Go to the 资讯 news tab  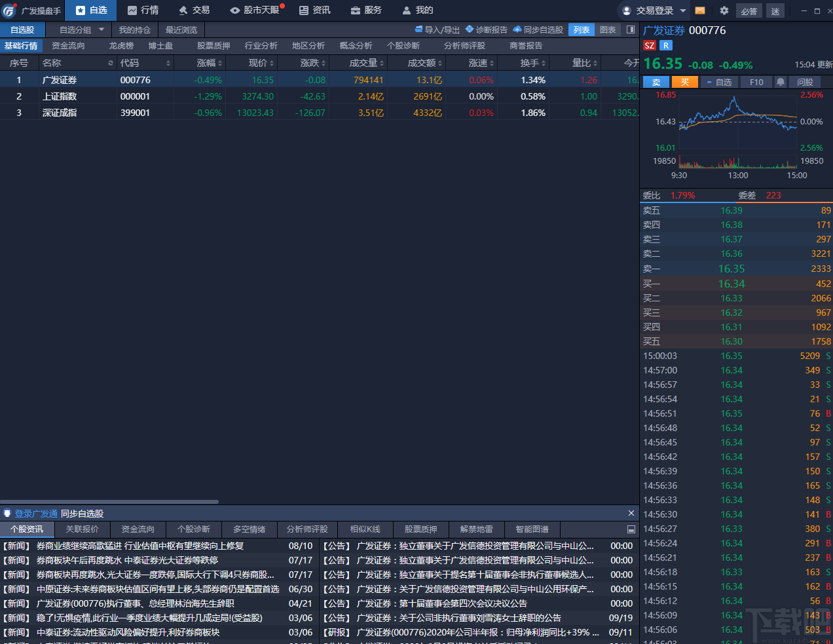315,10
